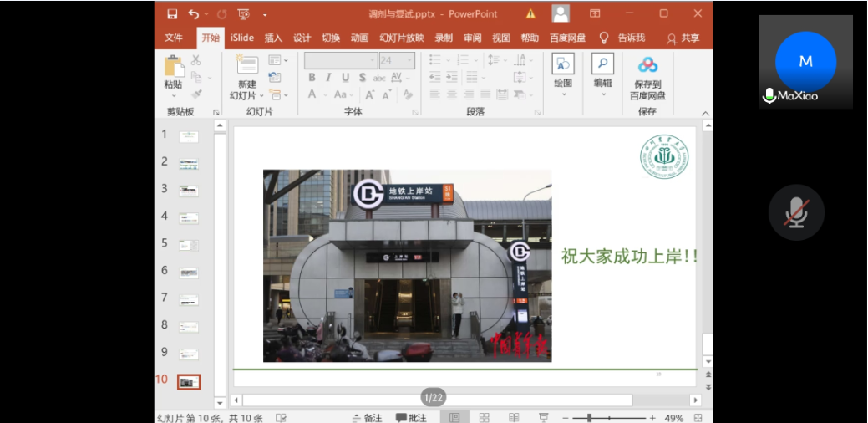868x423 pixels.
Task: Open the 保存到百度网盘 cloud icon
Action: 647,65
